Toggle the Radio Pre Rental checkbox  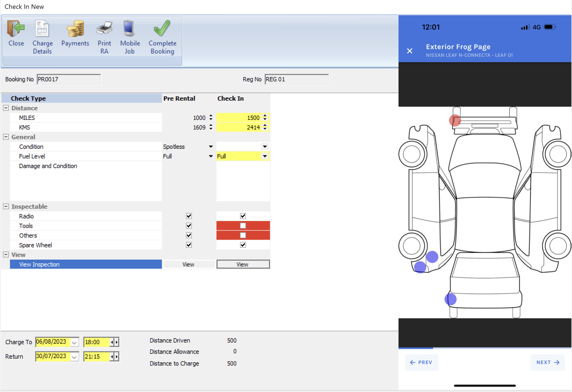189,216
